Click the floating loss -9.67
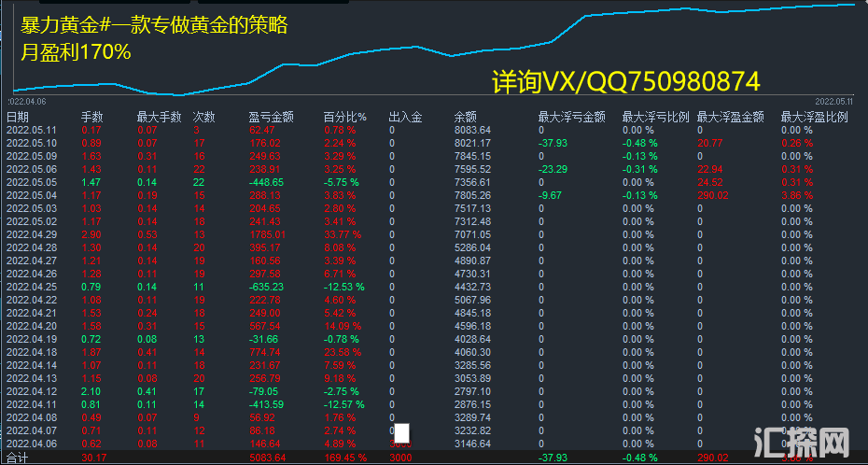The image size is (868, 465). (x=551, y=195)
